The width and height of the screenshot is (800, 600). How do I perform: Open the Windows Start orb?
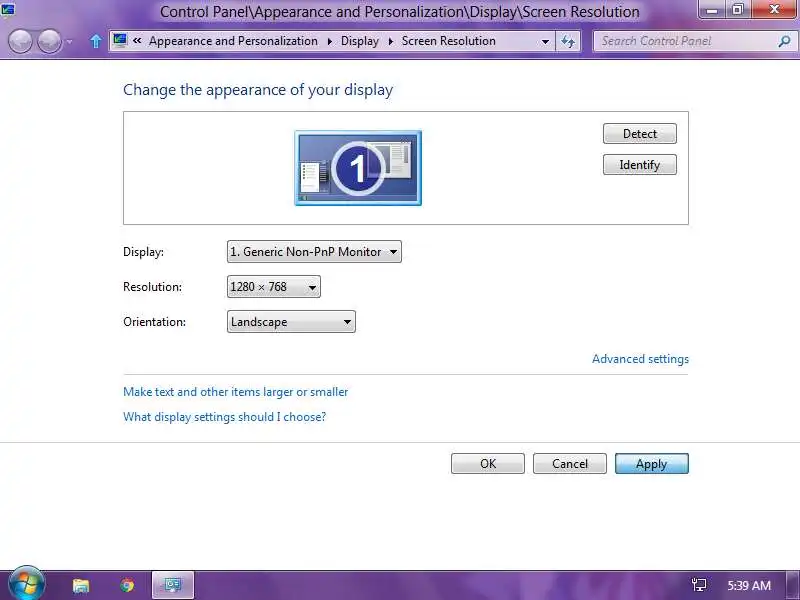pos(26,584)
